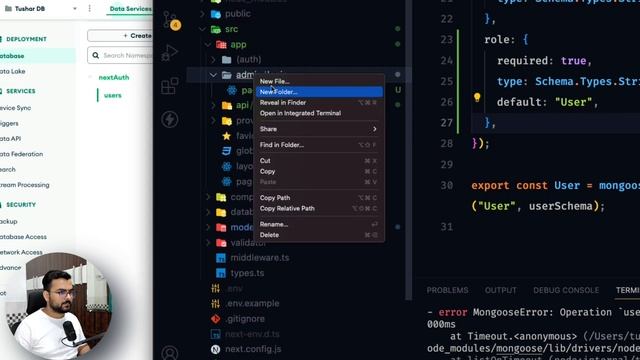Screen dimensions: 640x360
Task: Click the validator folder icon
Action: pyautogui.click(x=221, y=243)
